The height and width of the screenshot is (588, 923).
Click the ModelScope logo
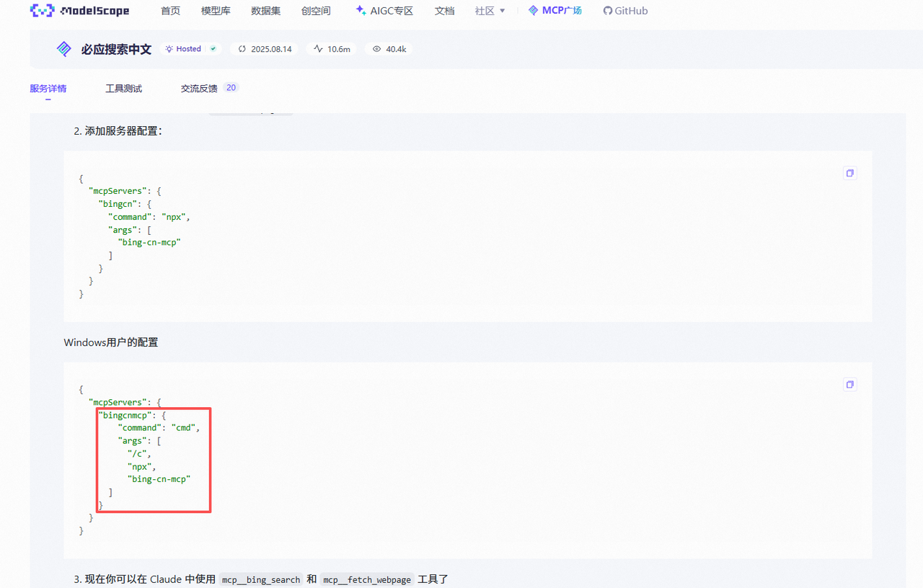pyautogui.click(x=79, y=10)
